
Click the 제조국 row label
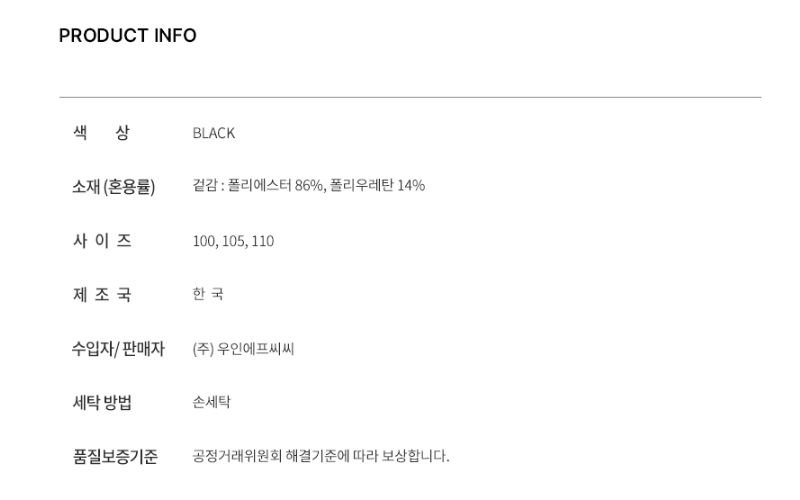[x=101, y=295]
